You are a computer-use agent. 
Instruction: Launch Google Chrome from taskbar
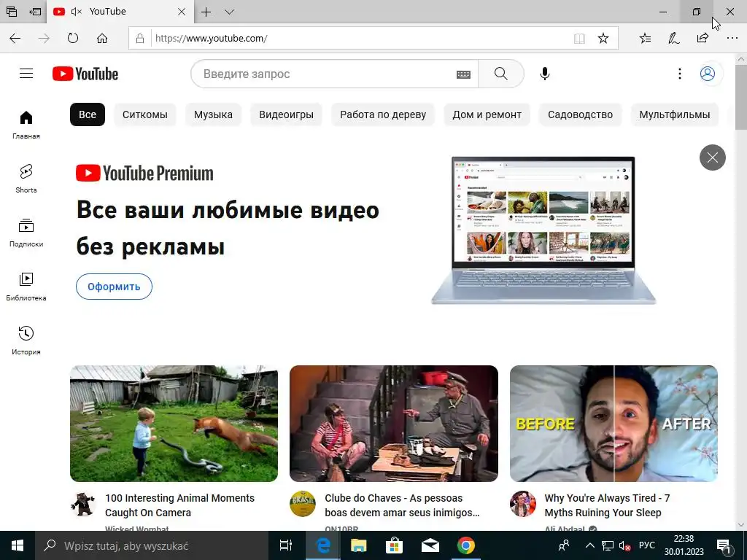point(466,545)
